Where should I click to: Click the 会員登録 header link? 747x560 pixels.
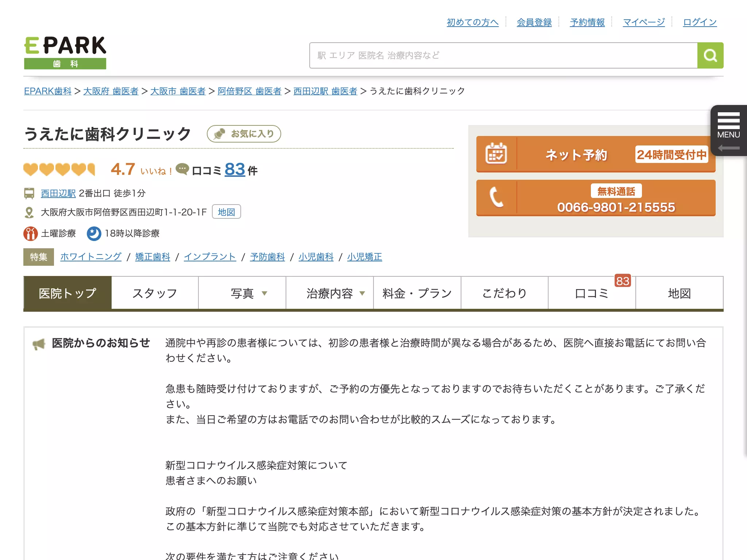534,22
